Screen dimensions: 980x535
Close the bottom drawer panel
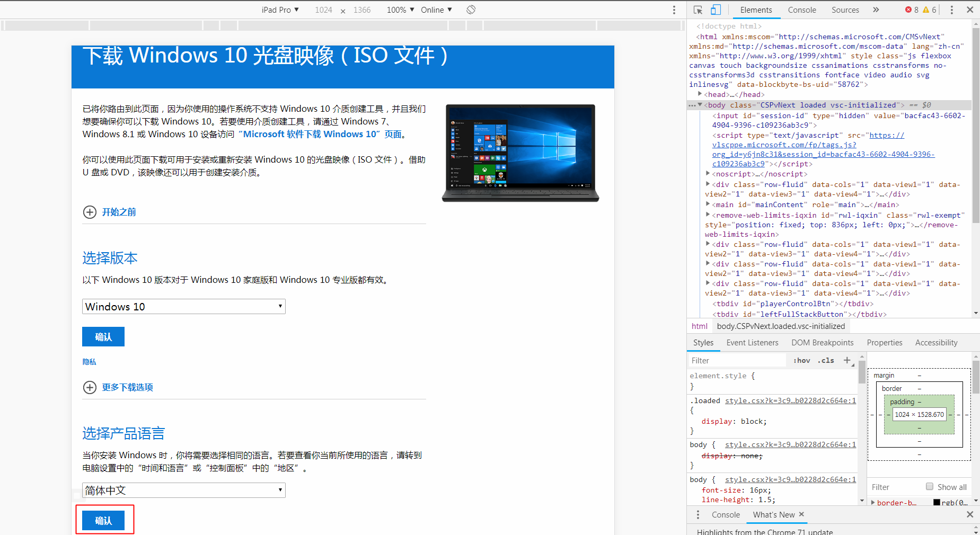point(970,514)
